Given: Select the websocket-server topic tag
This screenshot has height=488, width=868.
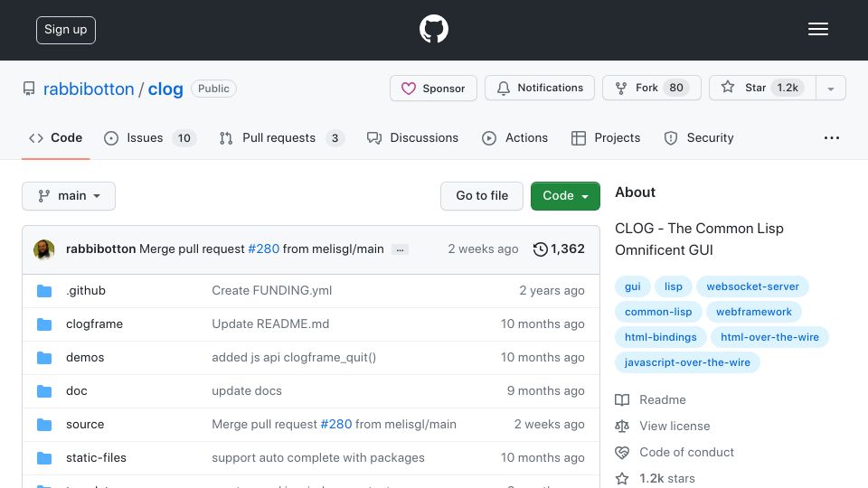Looking at the screenshot, I should tap(753, 286).
